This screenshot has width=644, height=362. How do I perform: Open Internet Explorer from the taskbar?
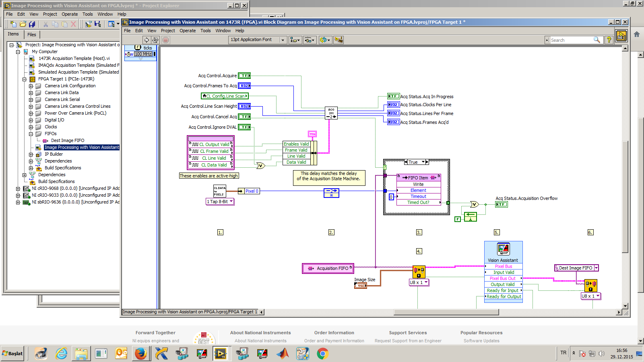point(61,354)
